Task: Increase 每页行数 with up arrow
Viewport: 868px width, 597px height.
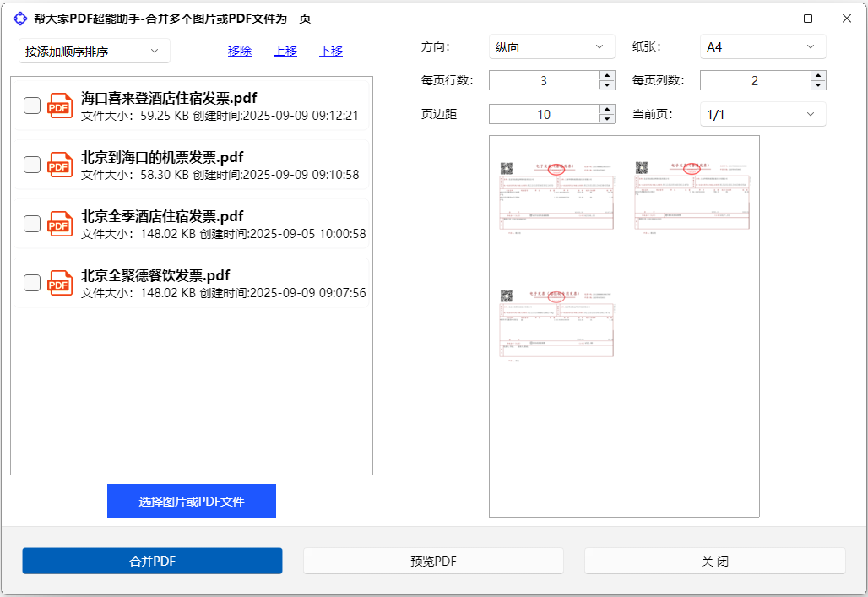Action: tap(607, 75)
